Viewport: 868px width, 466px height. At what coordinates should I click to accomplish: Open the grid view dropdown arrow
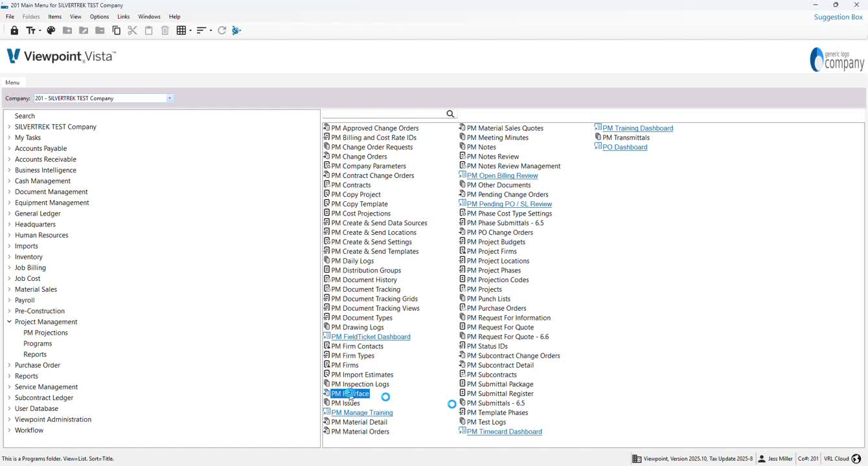point(190,30)
